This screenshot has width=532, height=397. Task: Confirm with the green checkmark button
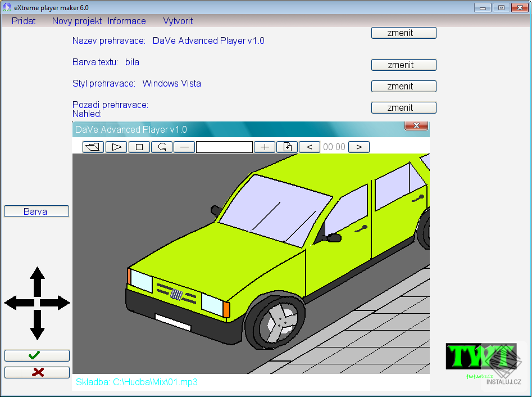[x=37, y=355]
